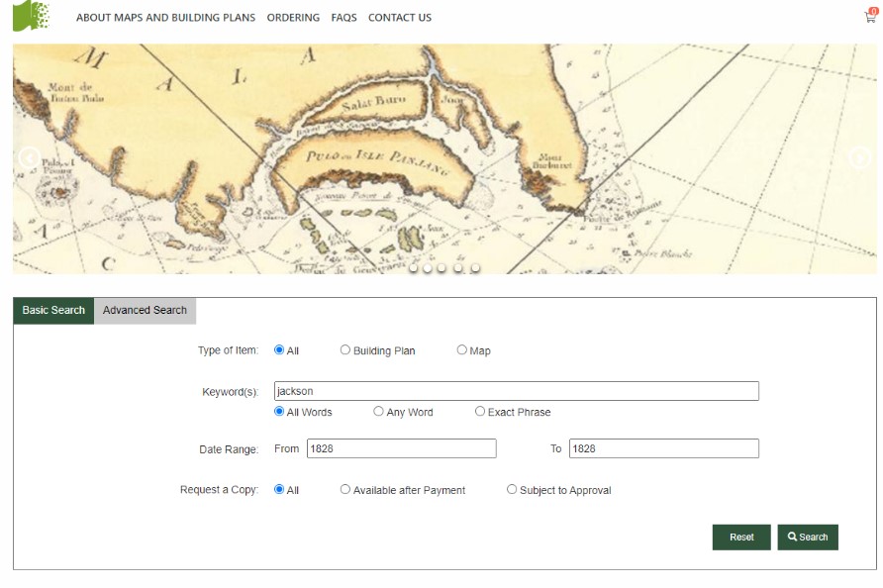This screenshot has height=588, width=883.
Task: Open the shopping cart icon
Action: pyautogui.click(x=870, y=16)
